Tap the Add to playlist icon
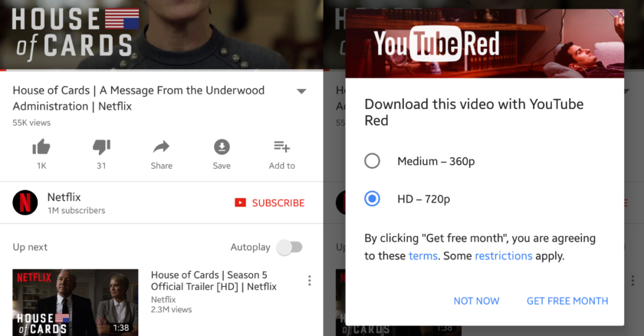This screenshot has width=644, height=336. [x=282, y=147]
